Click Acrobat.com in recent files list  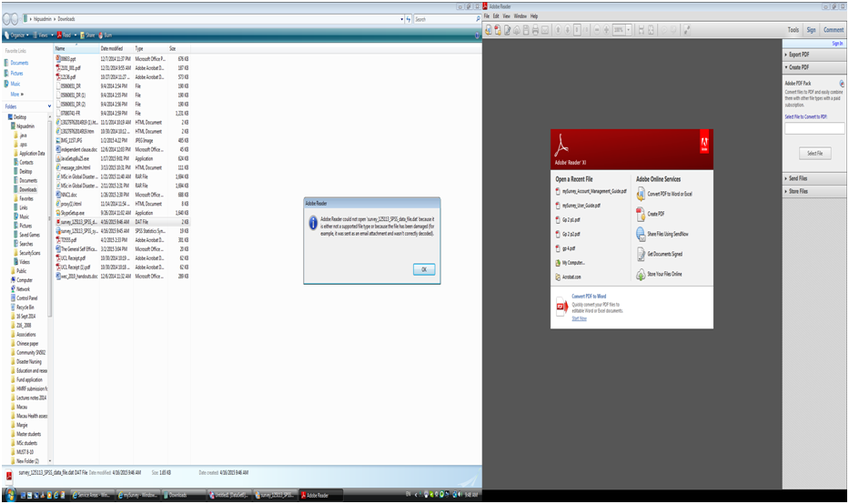pos(568,277)
